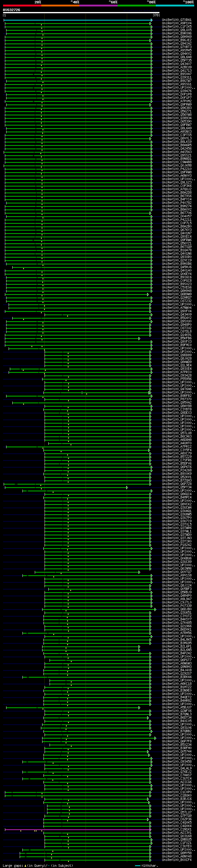Open hit UniRef100_C3YBT8
Image resolution: width=197 pixels, height=868 pixels.
click(177, 410)
